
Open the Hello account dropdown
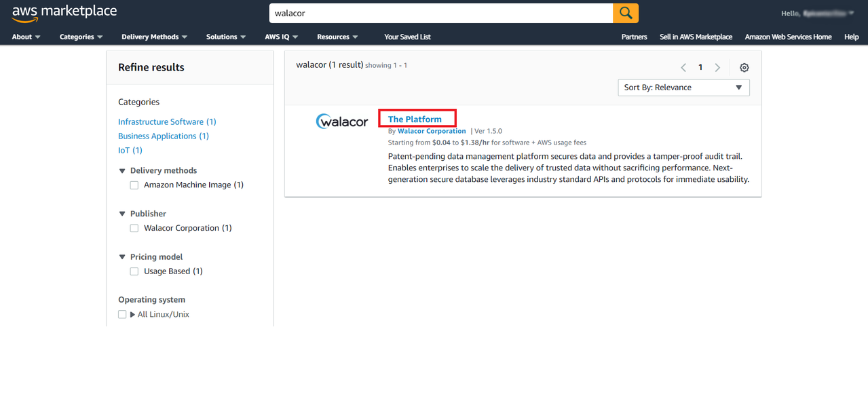coord(817,13)
